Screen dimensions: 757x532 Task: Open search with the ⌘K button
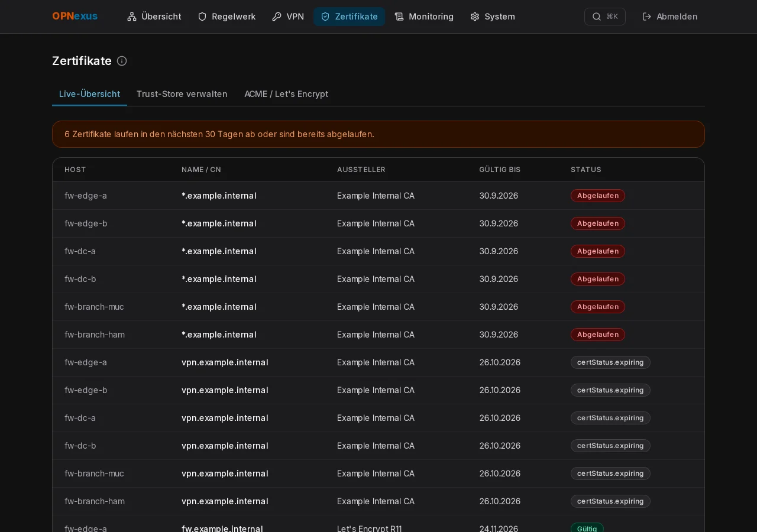pyautogui.click(x=605, y=17)
